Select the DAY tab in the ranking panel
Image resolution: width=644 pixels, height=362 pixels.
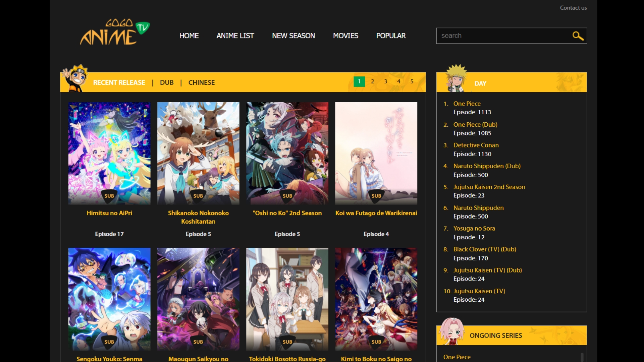(x=480, y=83)
